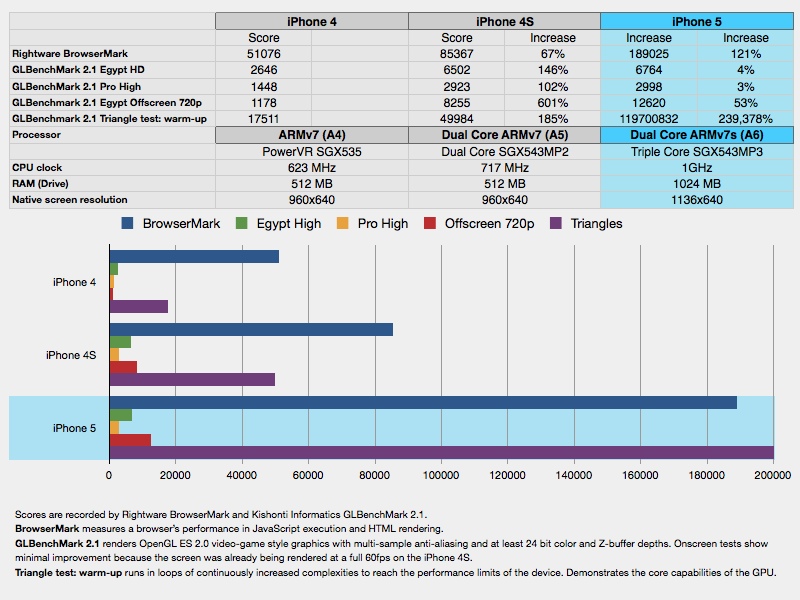Select the 1136x640 screen resolution value
Viewport: 800px width, 600px height.
[x=697, y=200]
